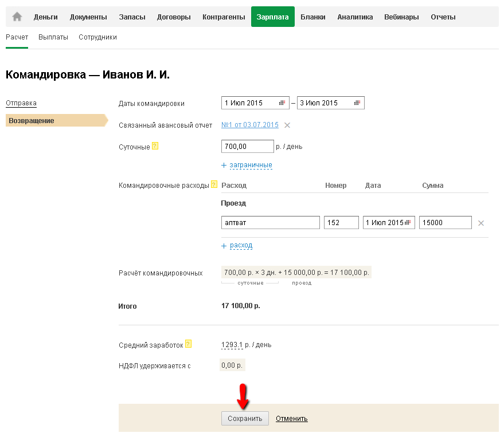The height and width of the screenshot is (437, 504).
Task: Click the Отменить link
Action: (291, 419)
